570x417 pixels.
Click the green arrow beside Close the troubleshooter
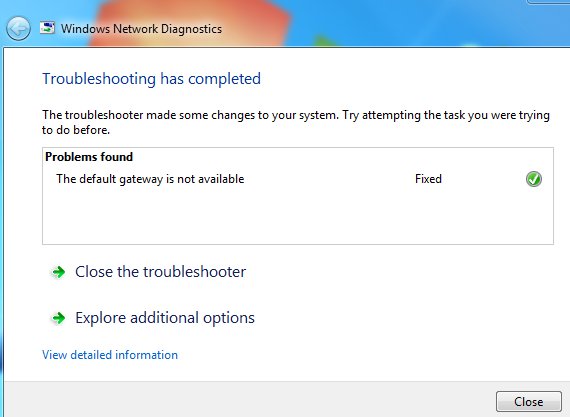tap(58, 272)
